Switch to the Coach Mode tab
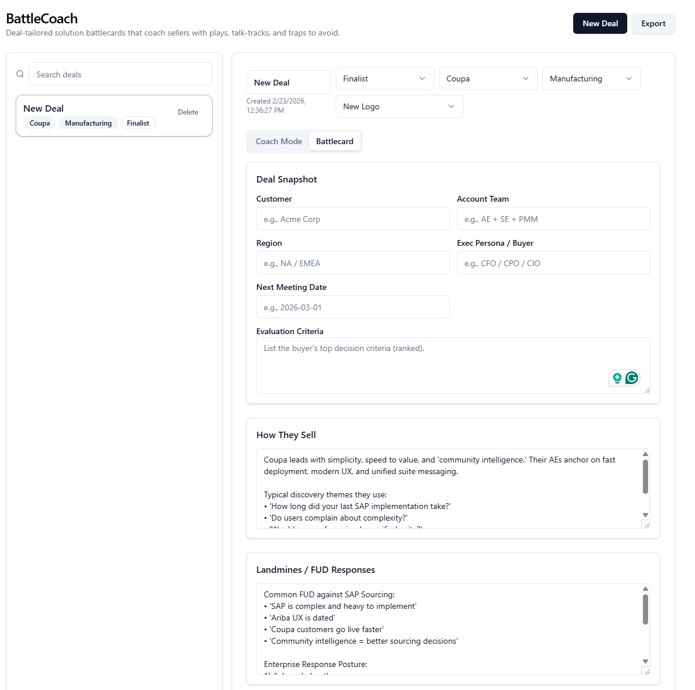Image resolution: width=695 pixels, height=690 pixels. coord(278,142)
